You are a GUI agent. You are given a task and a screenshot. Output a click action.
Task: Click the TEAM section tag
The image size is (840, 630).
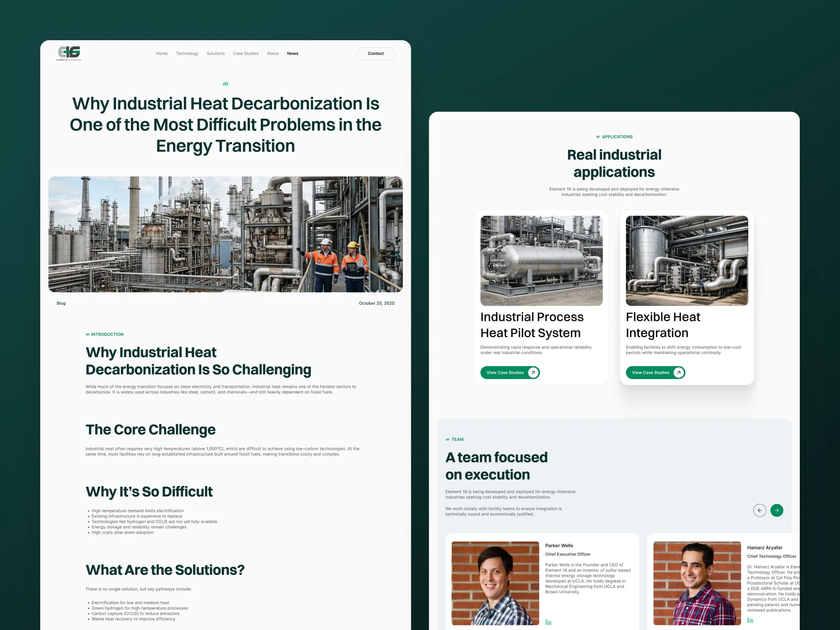tap(454, 439)
